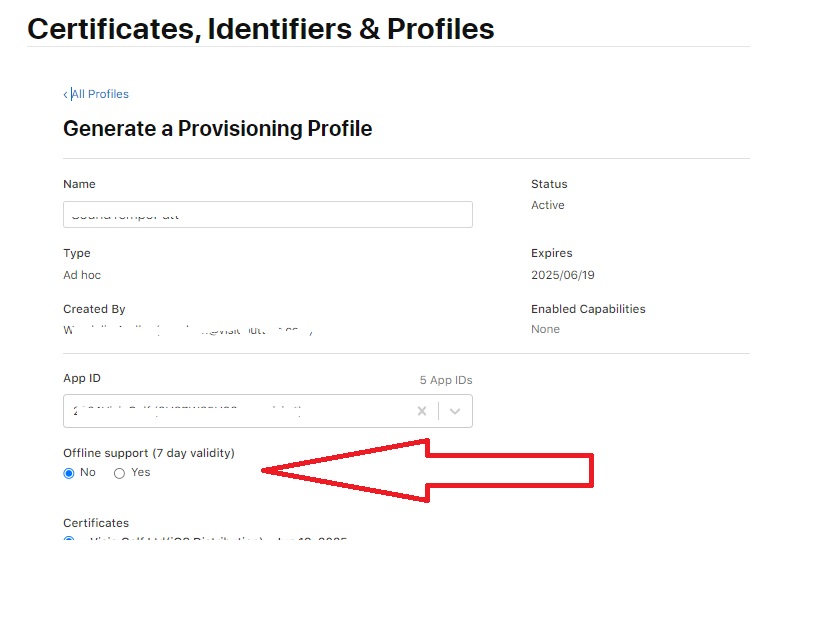Click the Active status value
Viewport: 825px width, 627px height.
click(547, 205)
